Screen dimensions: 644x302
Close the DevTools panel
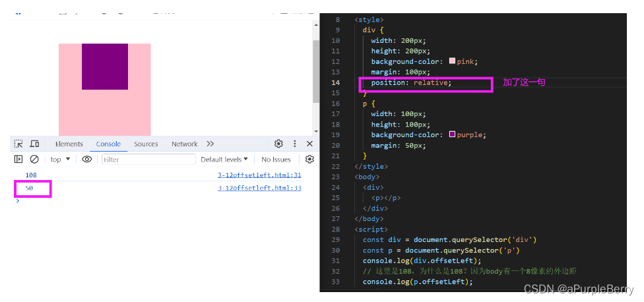[309, 144]
